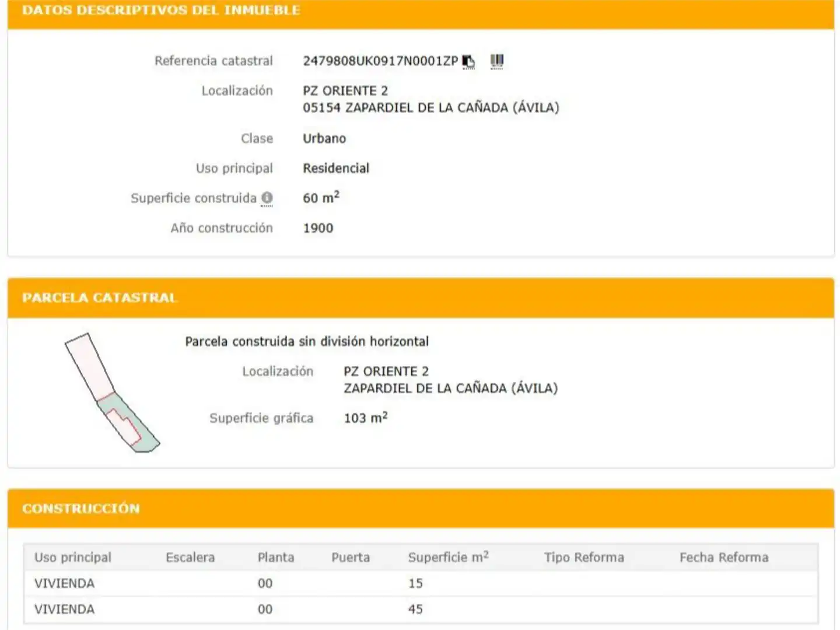Click the 'Puerta' column header
The width and height of the screenshot is (840, 630).
(x=351, y=558)
